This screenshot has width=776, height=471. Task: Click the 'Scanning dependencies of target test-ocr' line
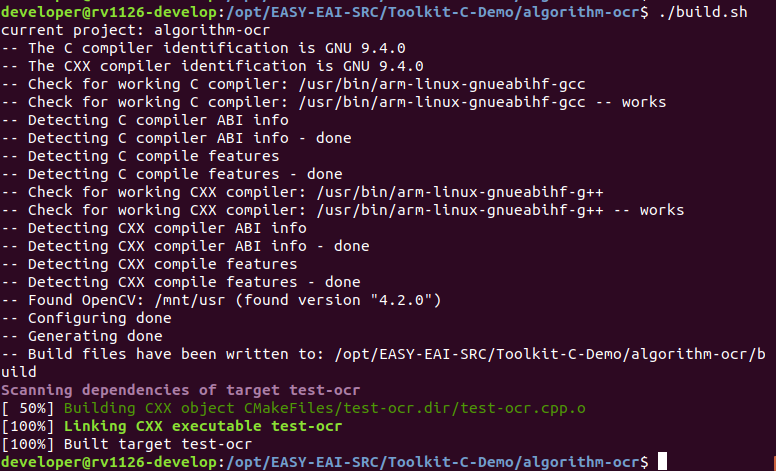point(181,390)
